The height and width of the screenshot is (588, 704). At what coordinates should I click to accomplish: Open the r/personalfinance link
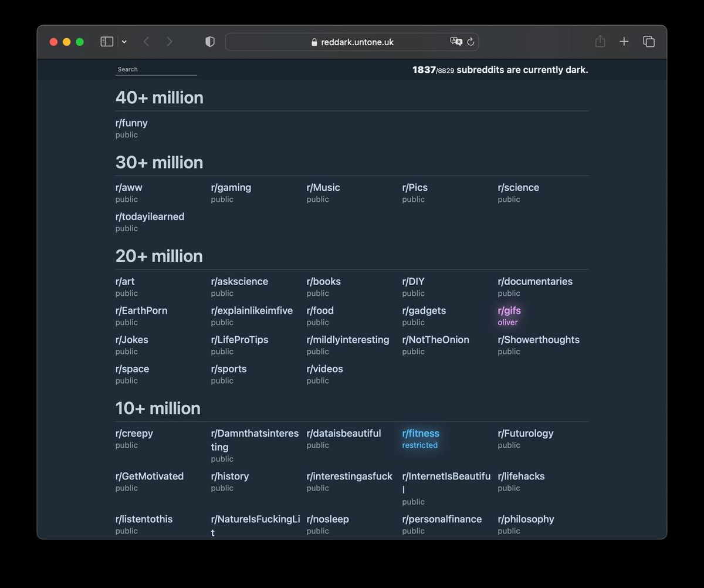[x=442, y=519]
